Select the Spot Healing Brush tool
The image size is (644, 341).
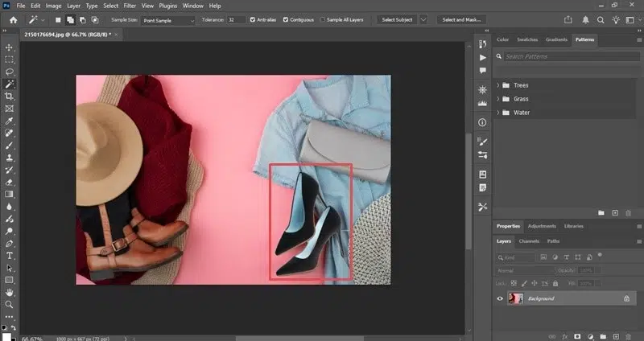[9, 134]
